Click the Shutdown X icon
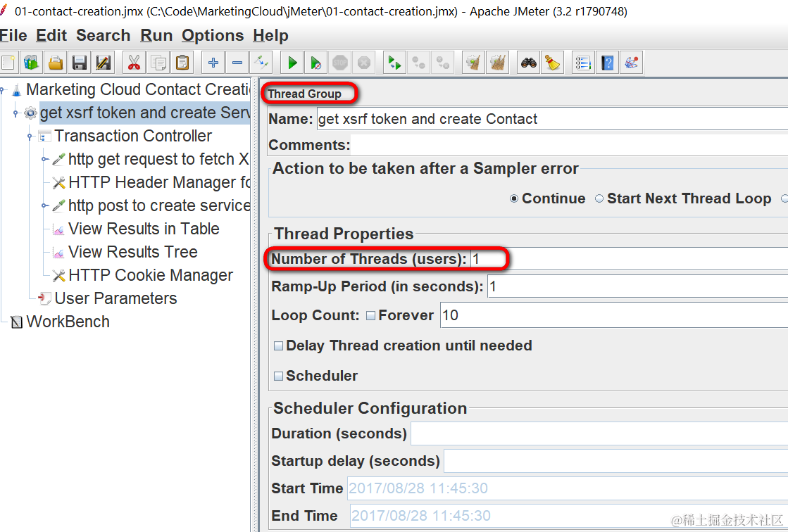This screenshot has width=788, height=532. pos(364,63)
